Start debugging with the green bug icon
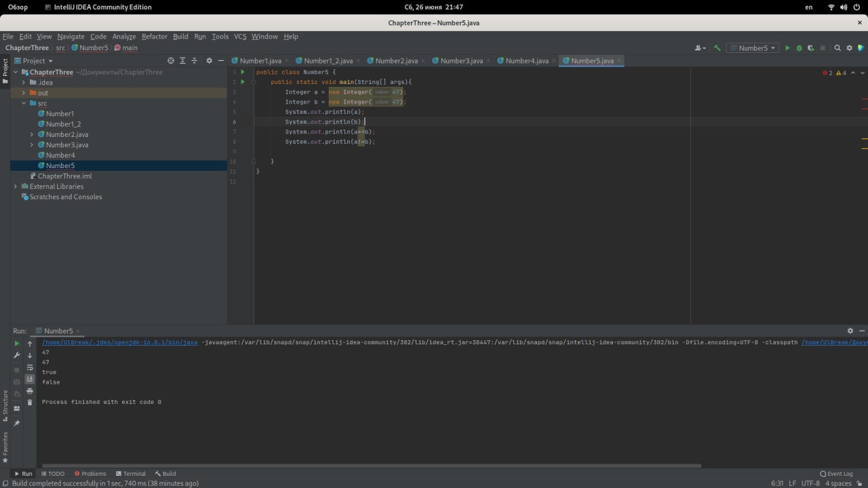This screenshot has height=488, width=868. tap(799, 48)
